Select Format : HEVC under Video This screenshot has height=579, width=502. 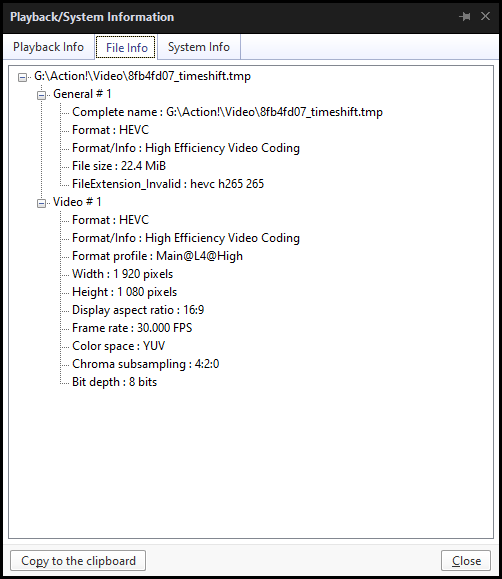click(110, 220)
